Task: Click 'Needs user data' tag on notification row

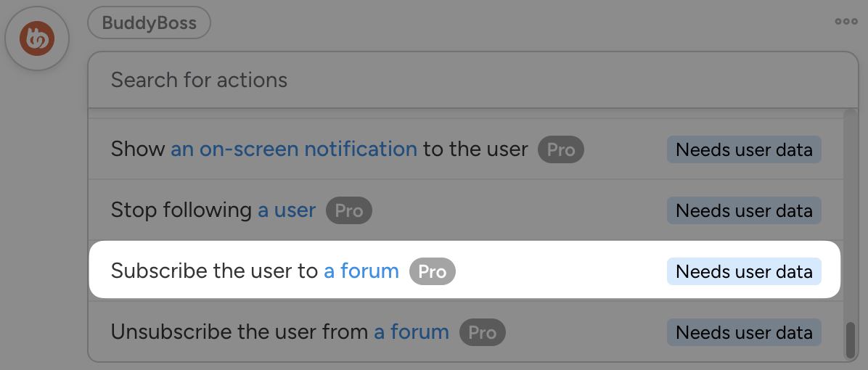Action: click(744, 150)
